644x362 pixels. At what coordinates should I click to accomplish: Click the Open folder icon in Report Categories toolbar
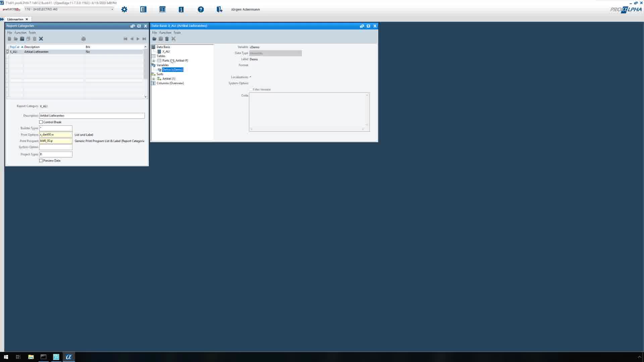[x=16, y=39]
